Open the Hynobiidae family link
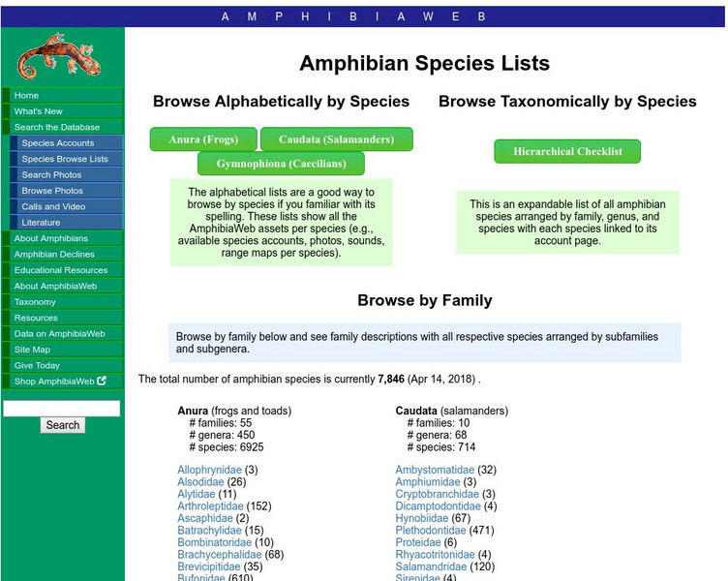 point(421,518)
